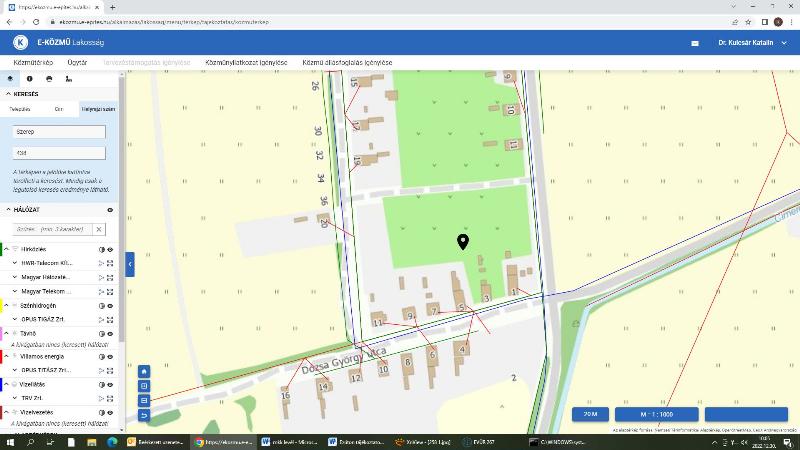Image resolution: width=800 pixels, height=450 pixels.
Task: Expand the Magyar Hálózat entry
Action: (15, 277)
